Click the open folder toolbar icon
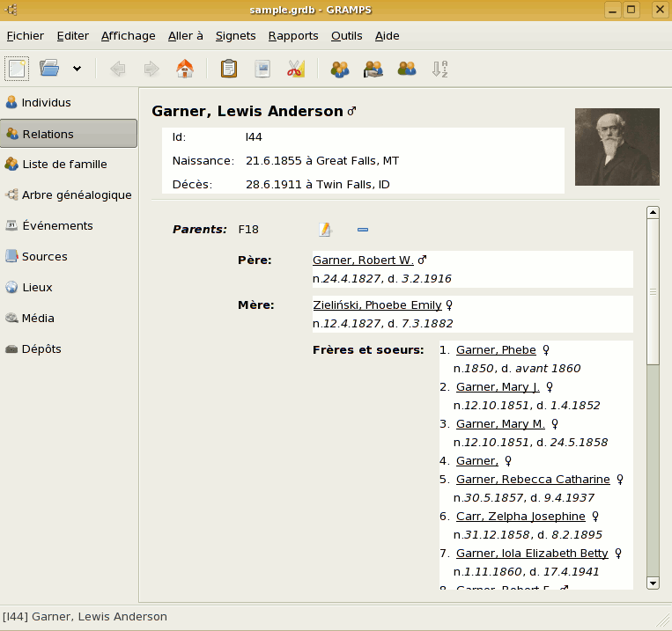The height and width of the screenshot is (631, 672). 49,69
